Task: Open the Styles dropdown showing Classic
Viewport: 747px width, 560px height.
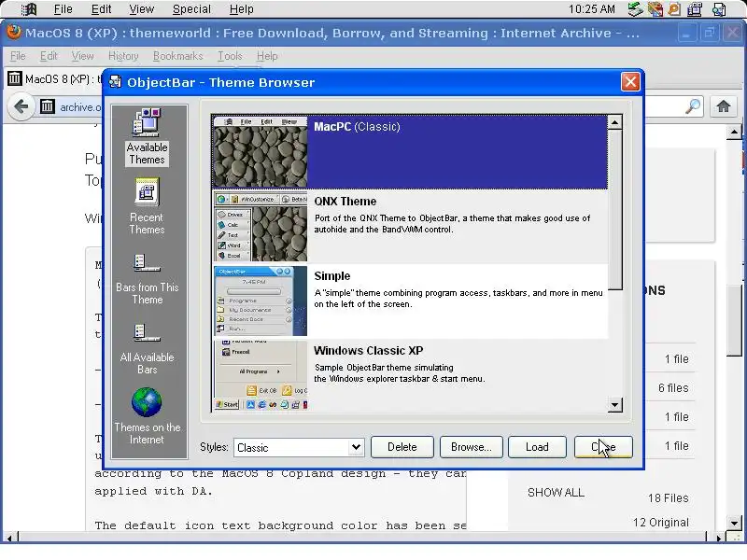Action: (x=299, y=447)
